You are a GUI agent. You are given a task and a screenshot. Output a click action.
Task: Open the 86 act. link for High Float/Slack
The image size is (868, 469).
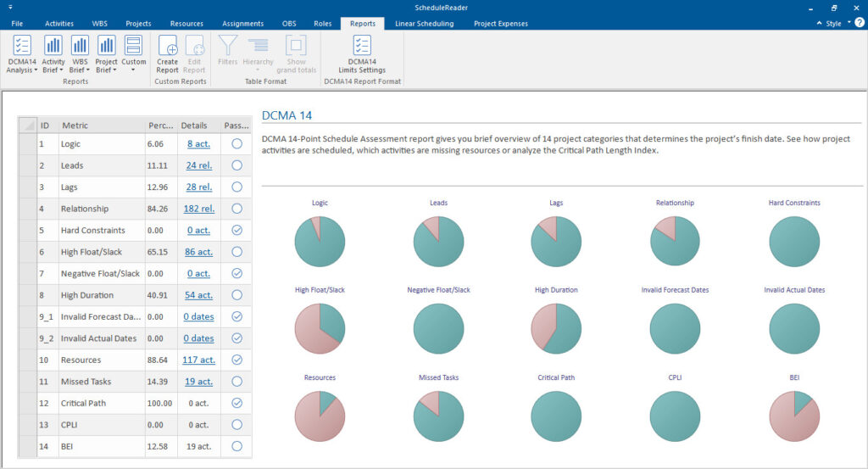coord(198,252)
